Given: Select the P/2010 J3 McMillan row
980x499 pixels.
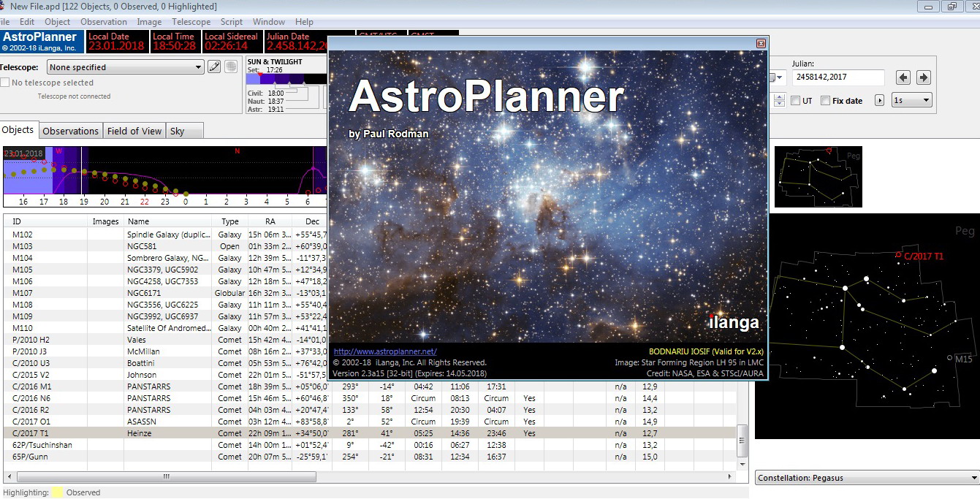Looking at the screenshot, I should point(167,351).
